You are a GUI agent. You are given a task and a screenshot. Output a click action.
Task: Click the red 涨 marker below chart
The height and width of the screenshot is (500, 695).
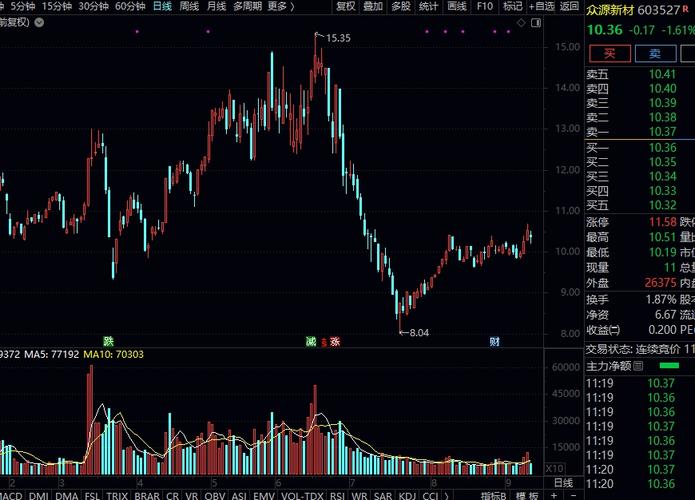335,341
